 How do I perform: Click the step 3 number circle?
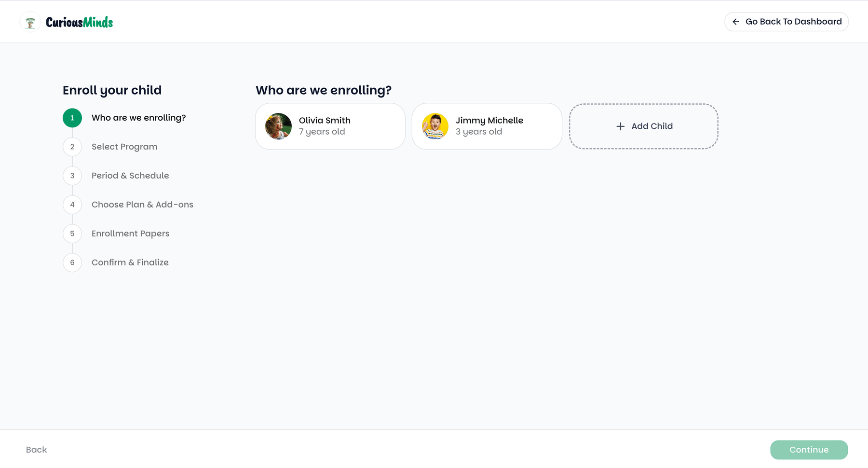(x=72, y=176)
